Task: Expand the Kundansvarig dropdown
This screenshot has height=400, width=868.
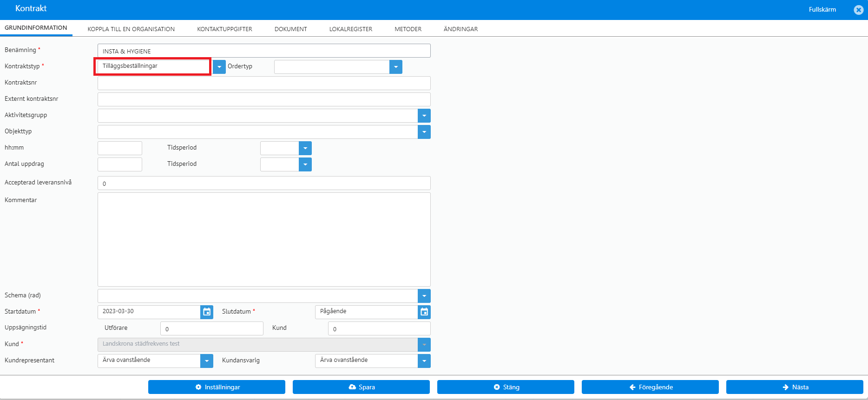Action: (424, 361)
